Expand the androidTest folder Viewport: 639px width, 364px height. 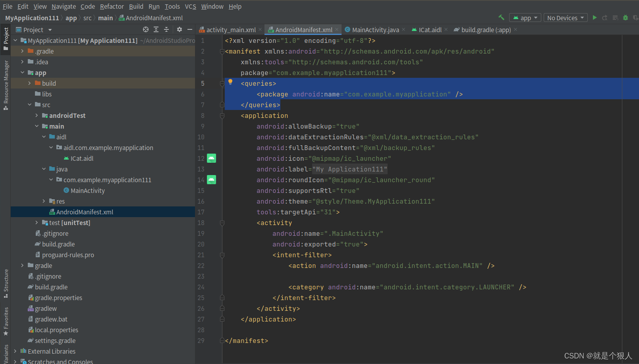pos(37,116)
